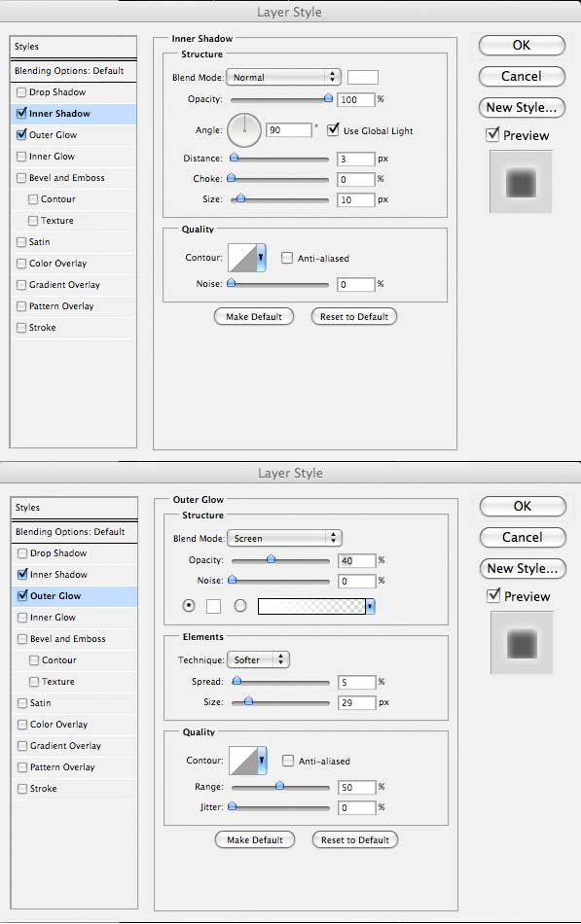Uncheck Outer Glow checkbox in upper dialog
The image size is (581, 924).
[x=21, y=135]
